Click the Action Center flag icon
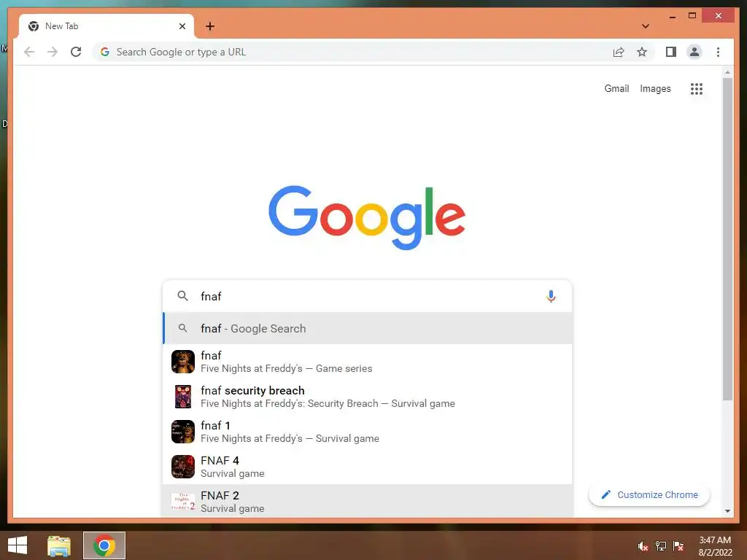The image size is (747, 560). (x=678, y=546)
